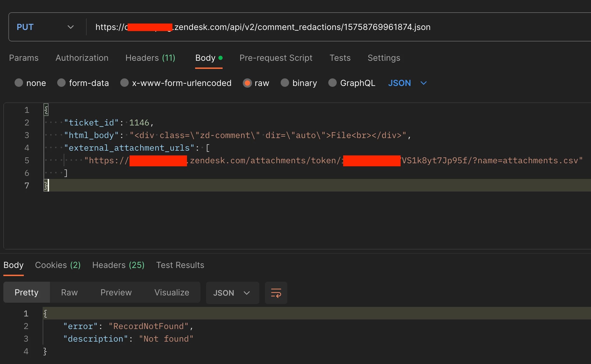Screen dimensions: 591x364
Task: Choose x-www-form-urlencoded body type
Action: [124, 83]
